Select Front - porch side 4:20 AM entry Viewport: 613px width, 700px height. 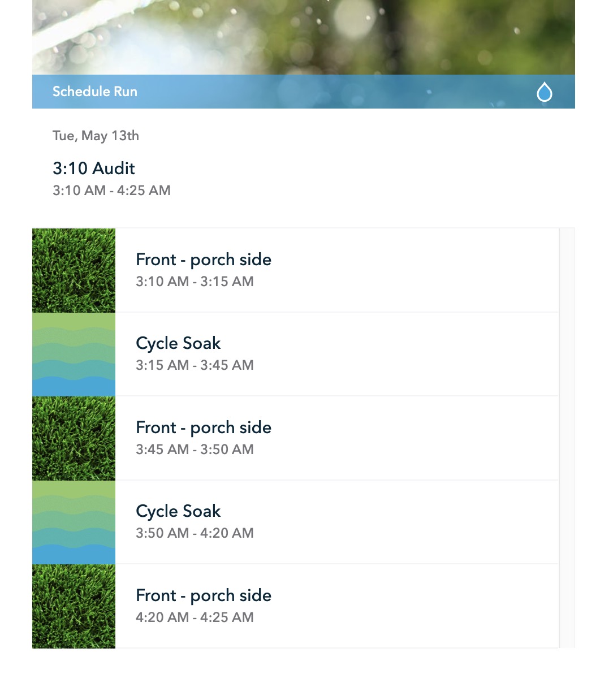[x=295, y=606]
